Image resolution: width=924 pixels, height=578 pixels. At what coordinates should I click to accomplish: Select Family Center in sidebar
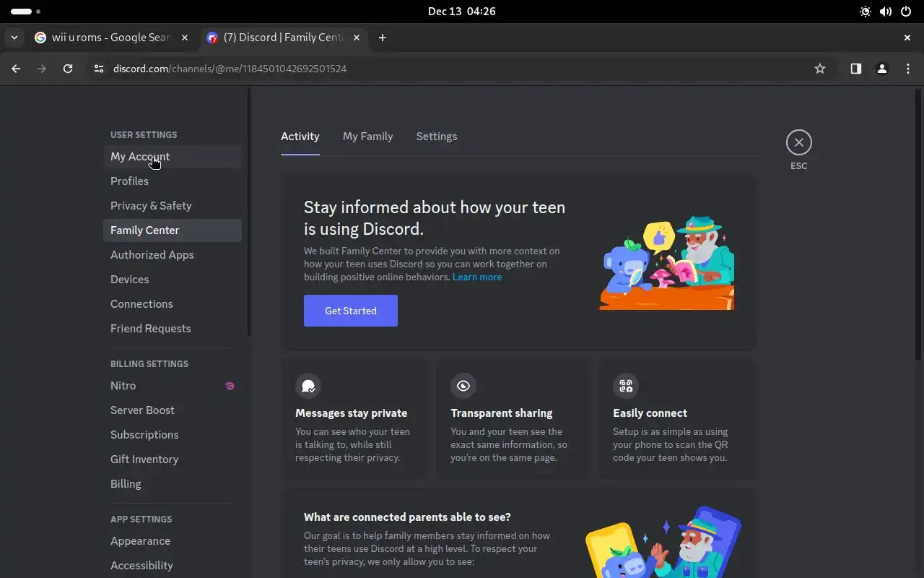[x=172, y=230]
